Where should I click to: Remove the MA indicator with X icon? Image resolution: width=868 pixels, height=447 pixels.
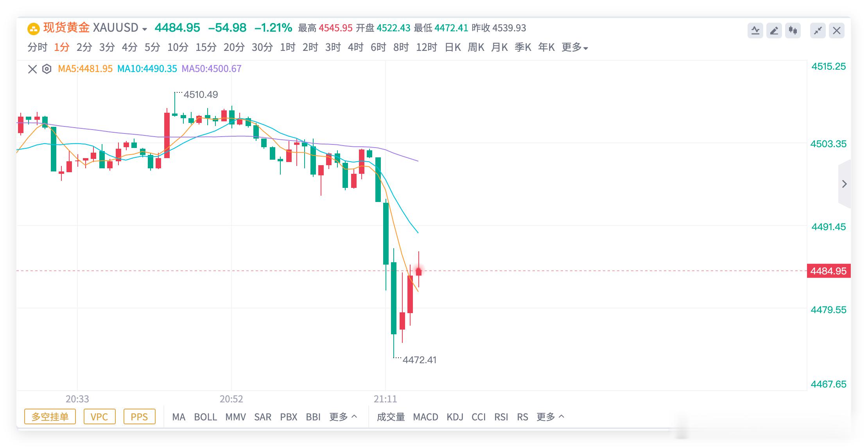(x=32, y=69)
